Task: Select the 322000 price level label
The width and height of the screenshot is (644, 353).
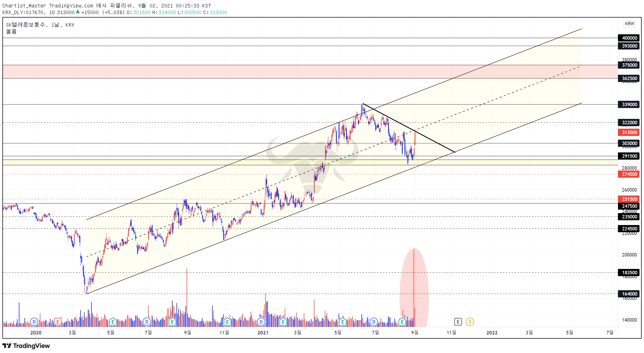Action: pos(629,123)
